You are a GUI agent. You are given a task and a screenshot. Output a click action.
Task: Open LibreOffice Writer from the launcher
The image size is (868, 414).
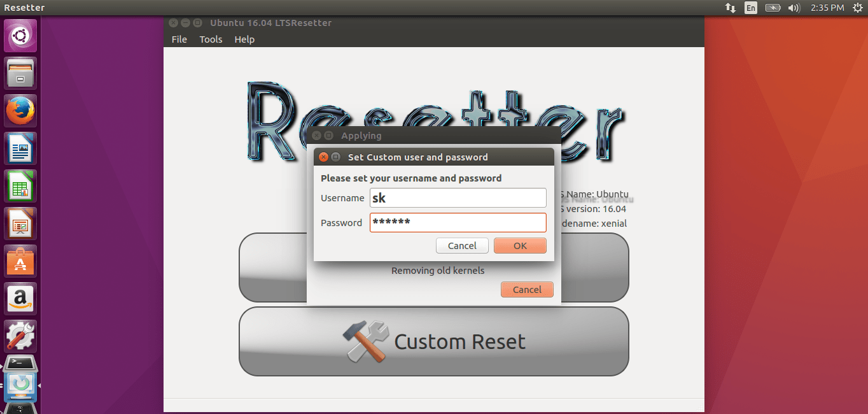pos(21,148)
